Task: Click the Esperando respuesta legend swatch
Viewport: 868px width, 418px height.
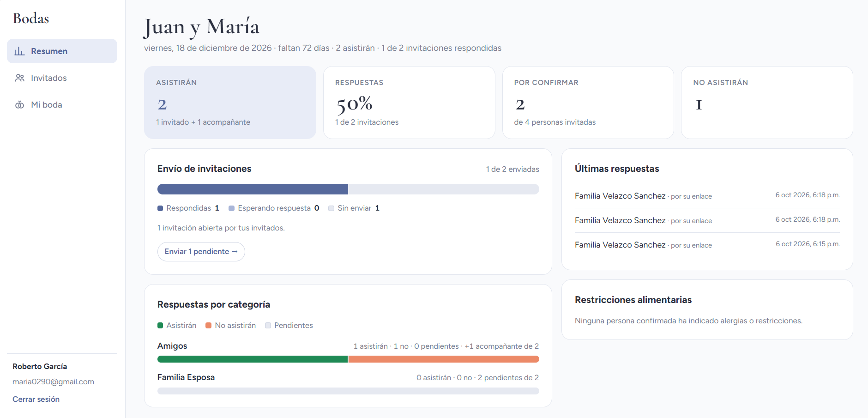Action: click(x=232, y=208)
